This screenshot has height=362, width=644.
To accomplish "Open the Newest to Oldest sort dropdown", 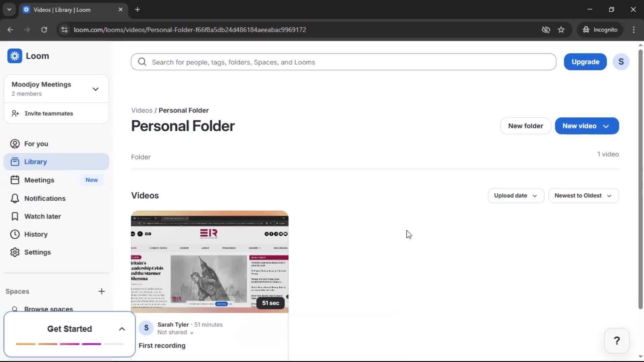I will tap(583, 195).
